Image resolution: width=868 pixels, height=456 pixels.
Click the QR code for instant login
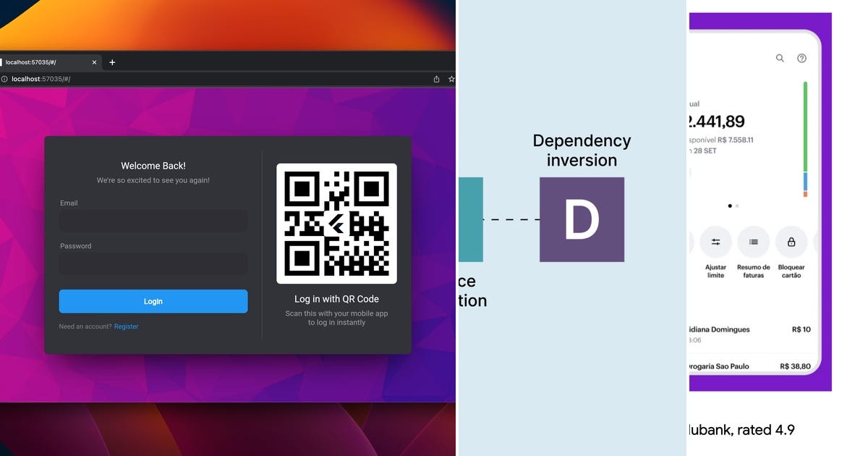point(337,222)
